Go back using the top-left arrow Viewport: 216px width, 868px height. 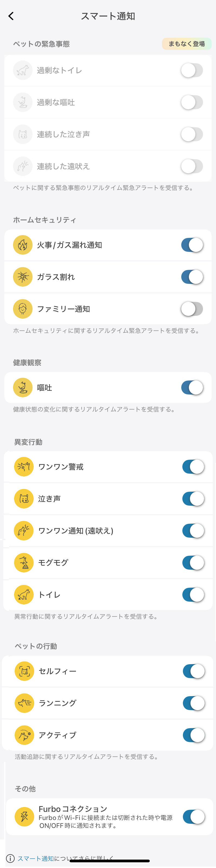11,16
